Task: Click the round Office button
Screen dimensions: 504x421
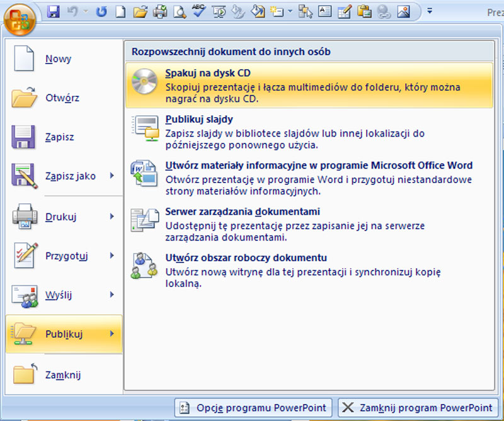Action: (20, 20)
